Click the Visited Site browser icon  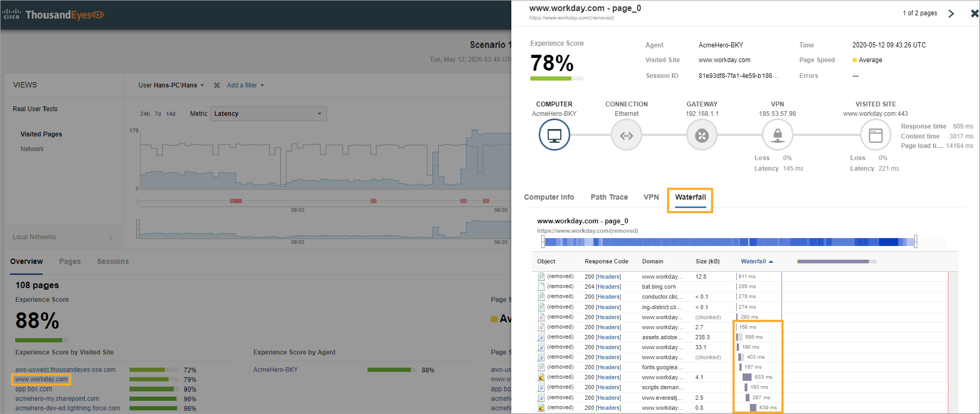pyautogui.click(x=875, y=135)
